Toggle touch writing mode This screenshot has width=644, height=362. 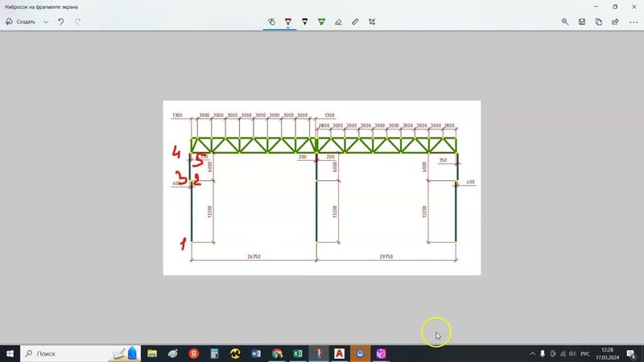pos(271,22)
